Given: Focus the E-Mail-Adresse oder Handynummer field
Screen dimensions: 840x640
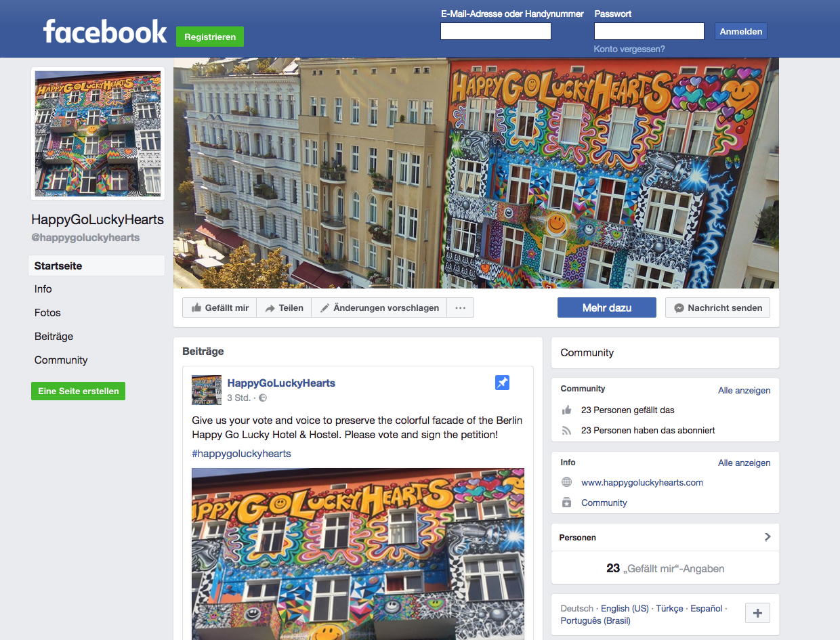Looking at the screenshot, I should tap(496, 31).
